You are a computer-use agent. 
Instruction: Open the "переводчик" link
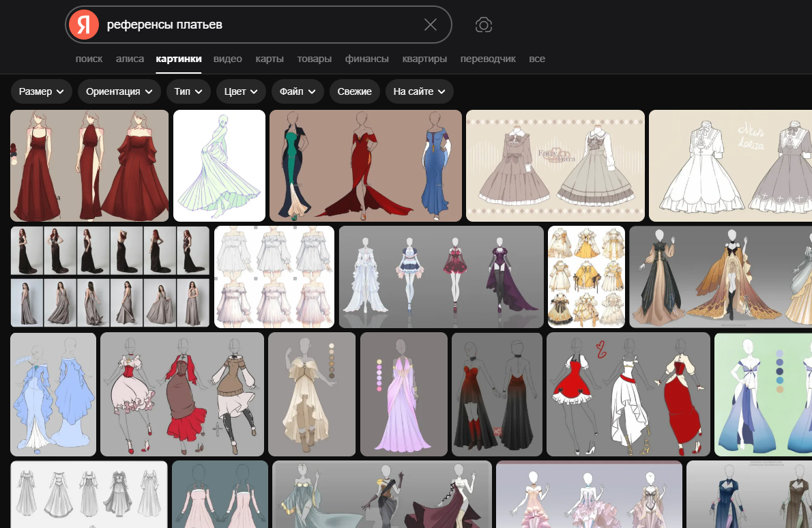coord(488,59)
